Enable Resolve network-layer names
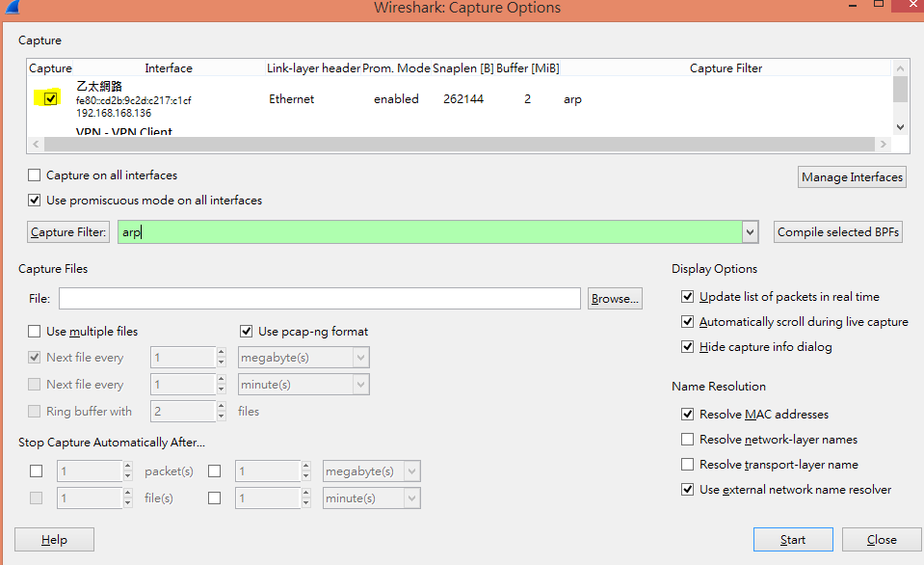Screen dimensions: 924x565 pos(687,439)
